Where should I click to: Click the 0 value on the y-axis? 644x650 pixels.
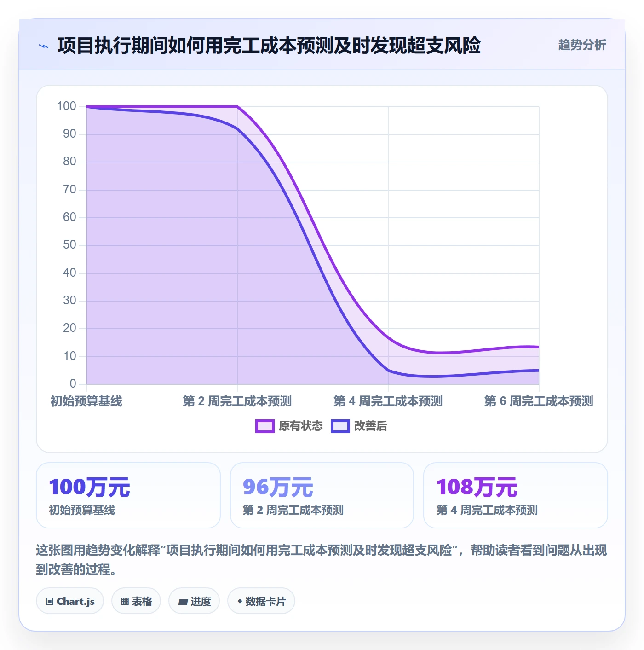point(73,384)
